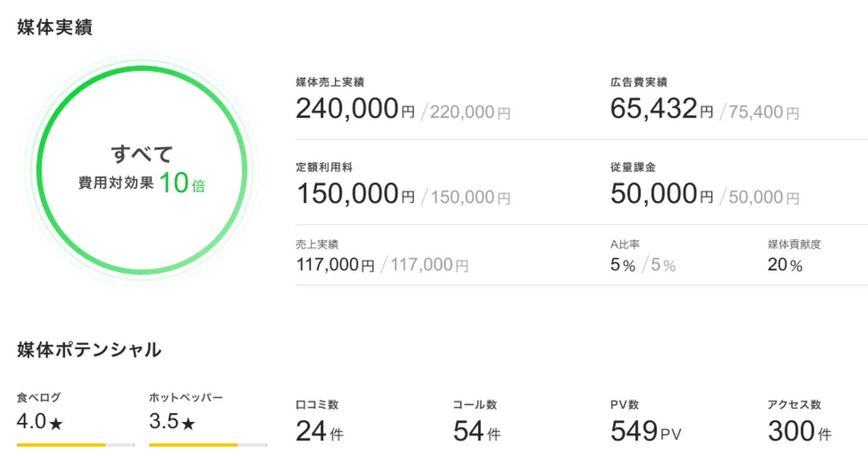Click the 食べログ yellow rating bar

pyautogui.click(x=75, y=445)
